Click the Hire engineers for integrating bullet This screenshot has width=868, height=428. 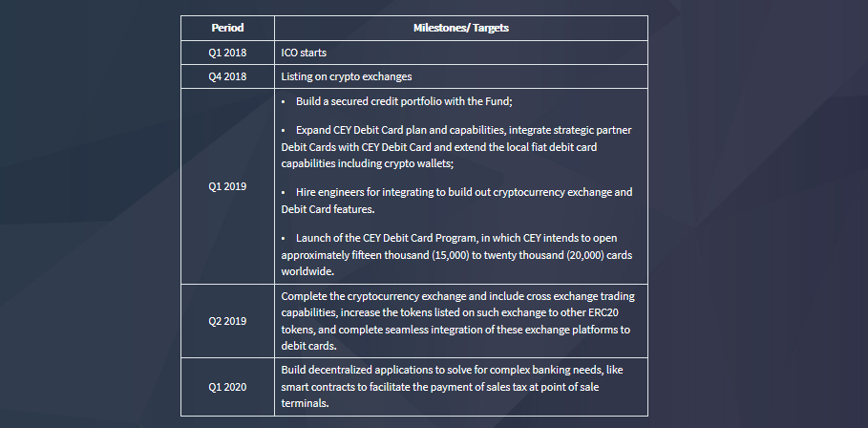coord(456,201)
